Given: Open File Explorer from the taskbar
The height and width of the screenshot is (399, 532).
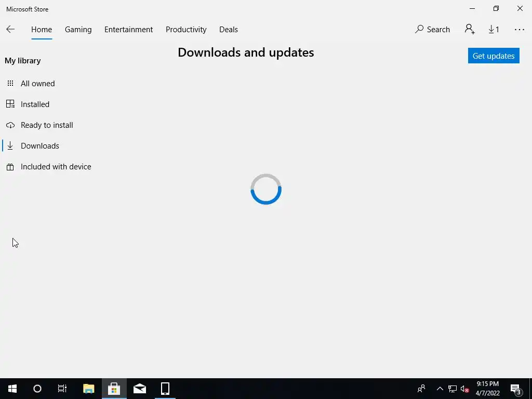Looking at the screenshot, I should point(88,389).
